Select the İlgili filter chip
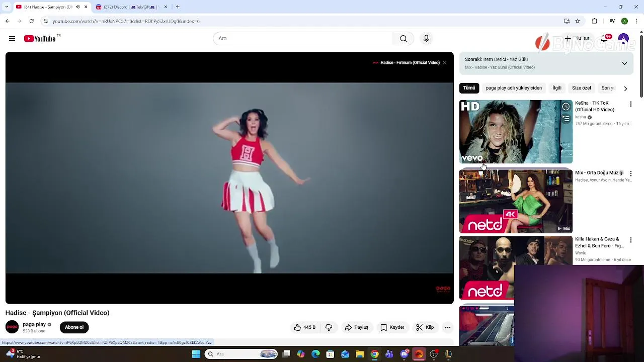The height and width of the screenshot is (362, 644). [557, 88]
